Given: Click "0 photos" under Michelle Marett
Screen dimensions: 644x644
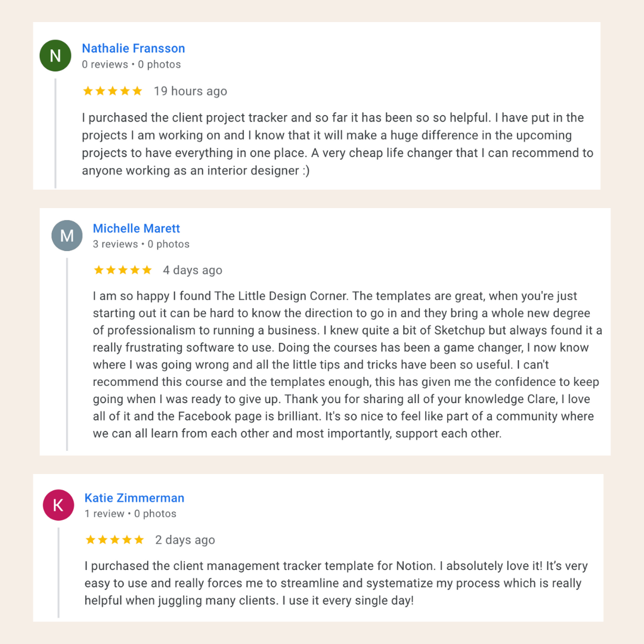Looking at the screenshot, I should click(x=169, y=244).
